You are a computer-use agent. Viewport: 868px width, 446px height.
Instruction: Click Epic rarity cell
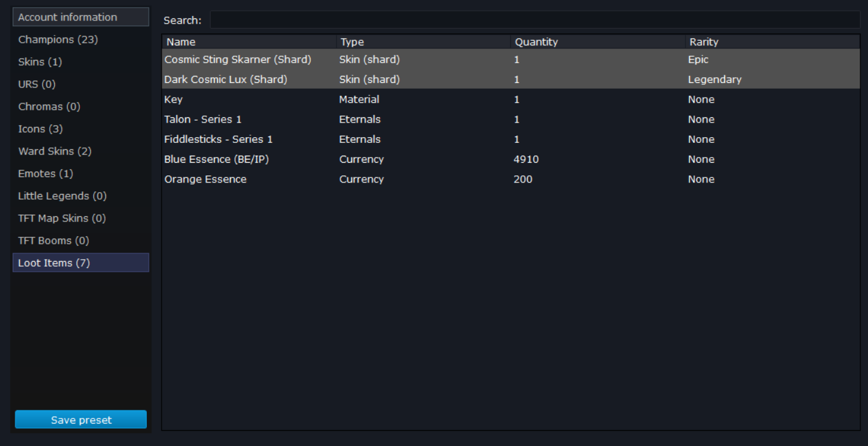[x=698, y=59]
